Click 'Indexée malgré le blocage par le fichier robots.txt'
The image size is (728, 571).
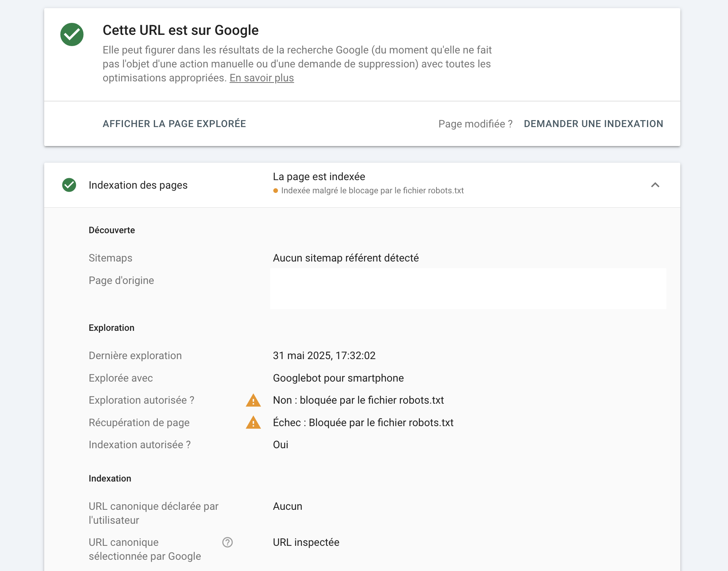pyautogui.click(x=373, y=191)
